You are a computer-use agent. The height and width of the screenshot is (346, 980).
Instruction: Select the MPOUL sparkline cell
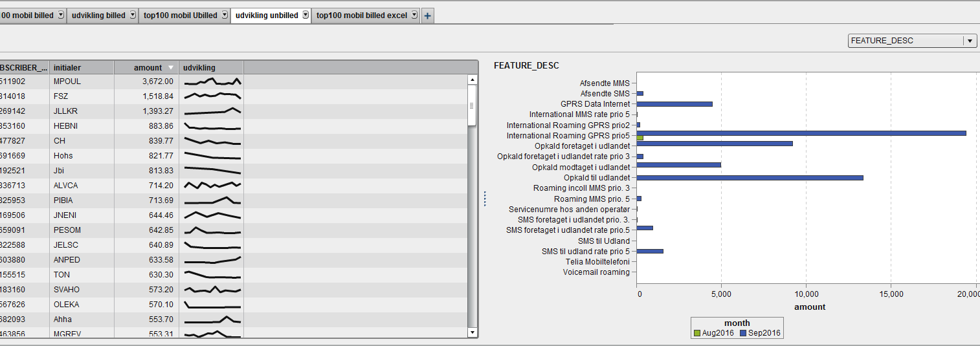click(x=212, y=81)
